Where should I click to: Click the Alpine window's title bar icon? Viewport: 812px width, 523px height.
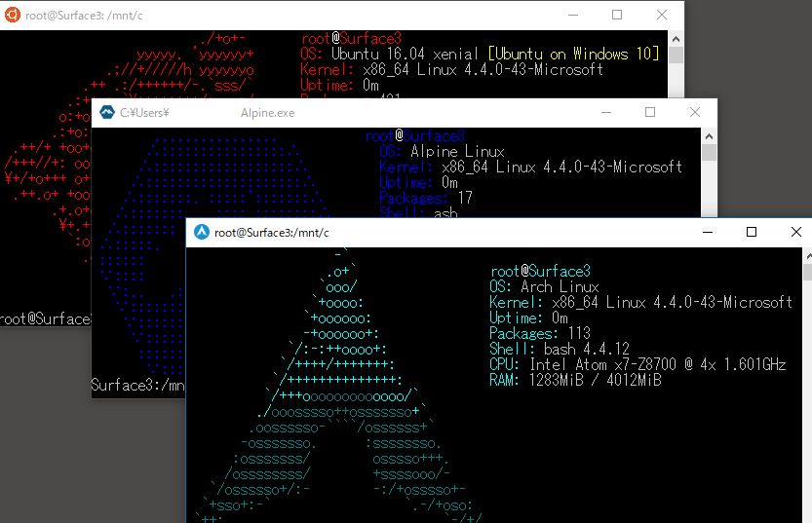(x=106, y=113)
